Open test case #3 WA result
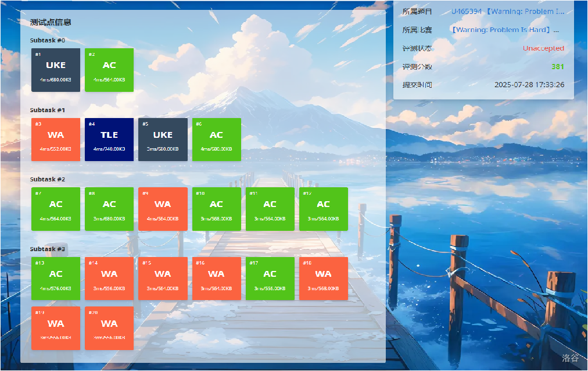 (56, 140)
